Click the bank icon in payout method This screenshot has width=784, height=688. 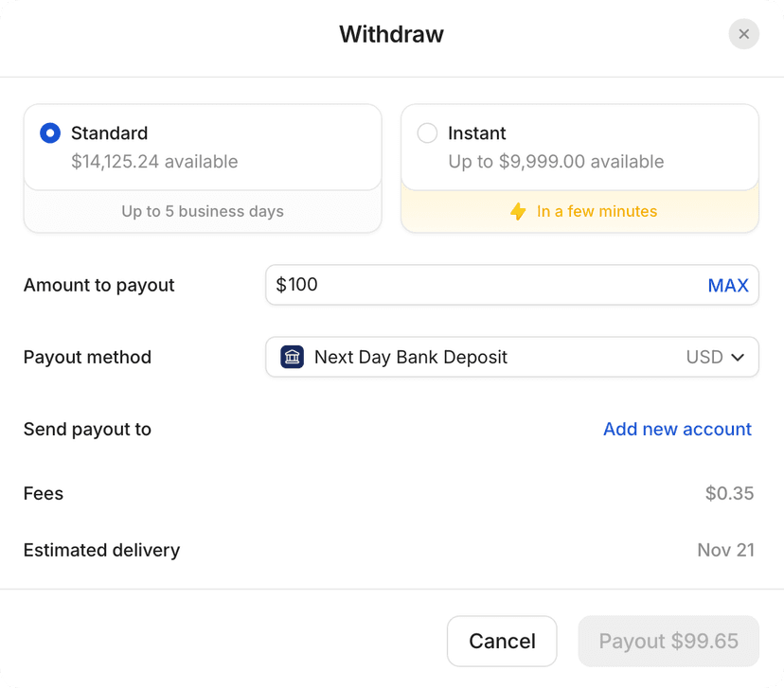click(x=291, y=357)
